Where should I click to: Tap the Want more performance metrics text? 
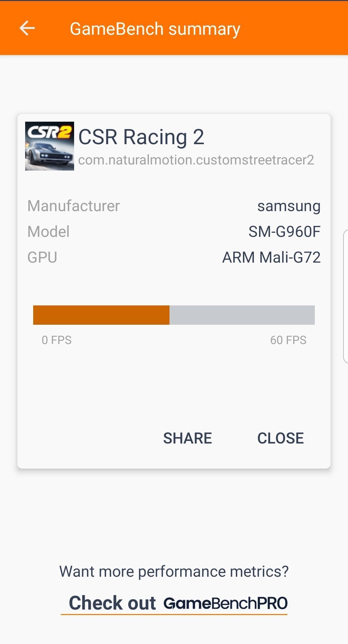tap(174, 572)
